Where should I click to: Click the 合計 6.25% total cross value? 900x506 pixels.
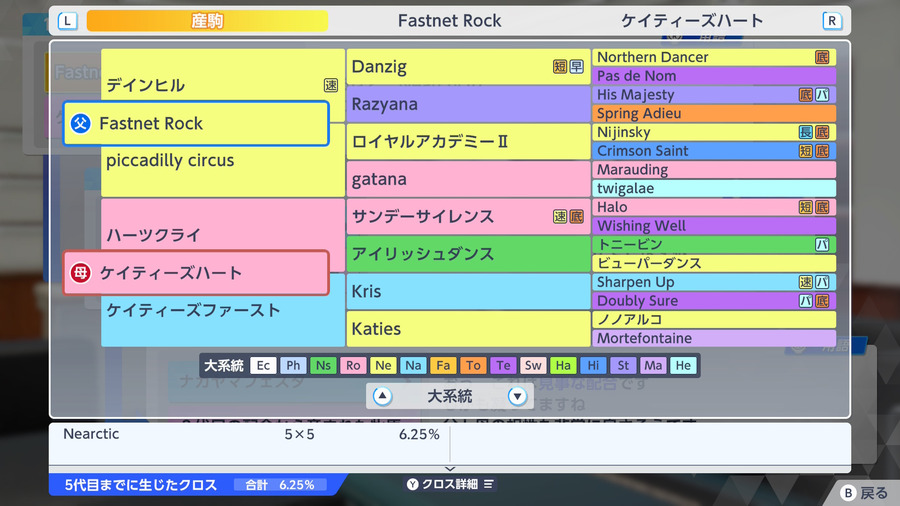[x=280, y=485]
